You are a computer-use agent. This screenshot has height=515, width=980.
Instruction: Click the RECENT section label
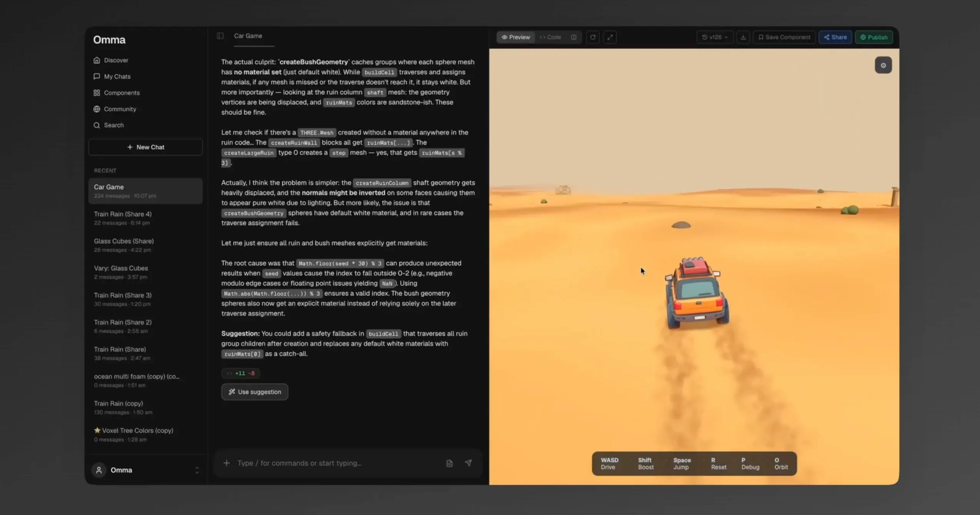[105, 171]
